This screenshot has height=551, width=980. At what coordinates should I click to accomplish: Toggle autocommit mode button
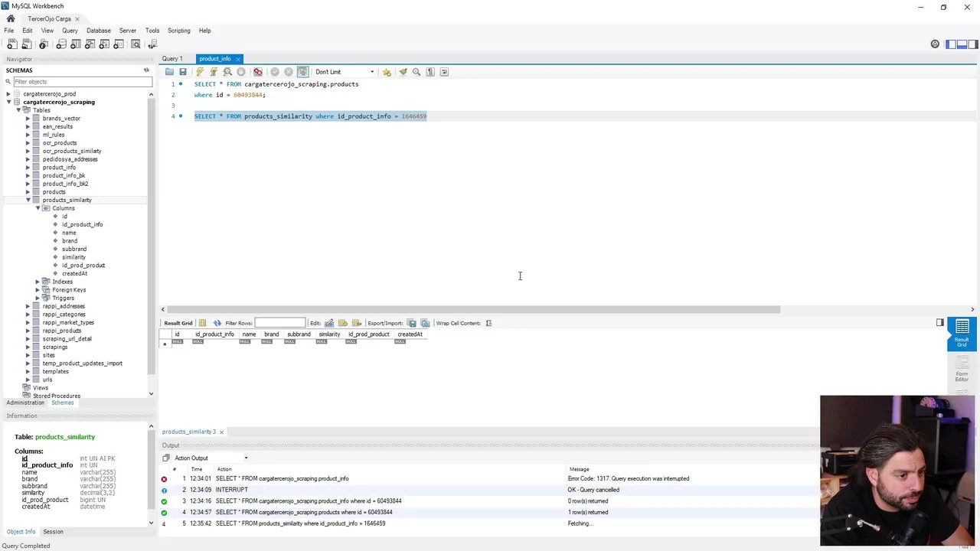point(302,72)
